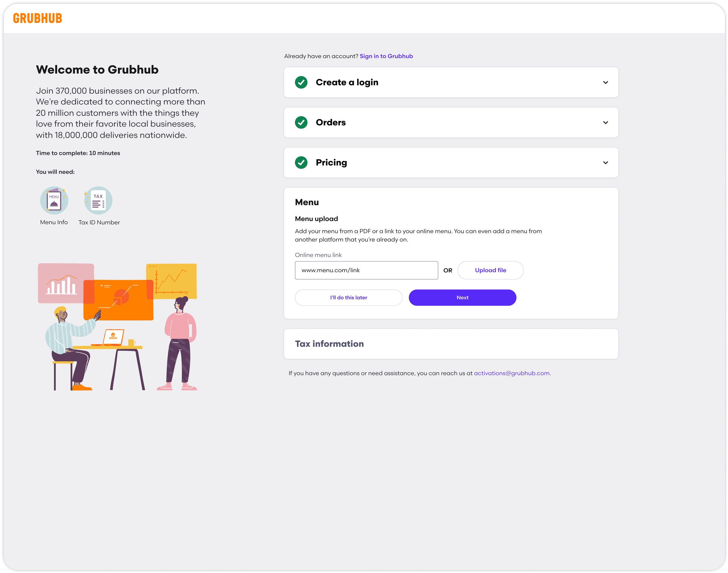This screenshot has width=728, height=573.
Task: Click the Create a login heading
Action: [x=347, y=82]
